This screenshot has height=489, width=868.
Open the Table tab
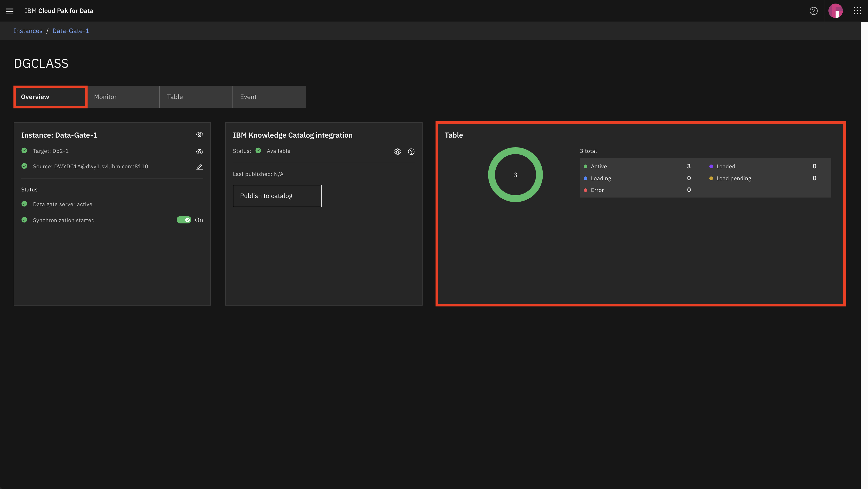point(175,97)
